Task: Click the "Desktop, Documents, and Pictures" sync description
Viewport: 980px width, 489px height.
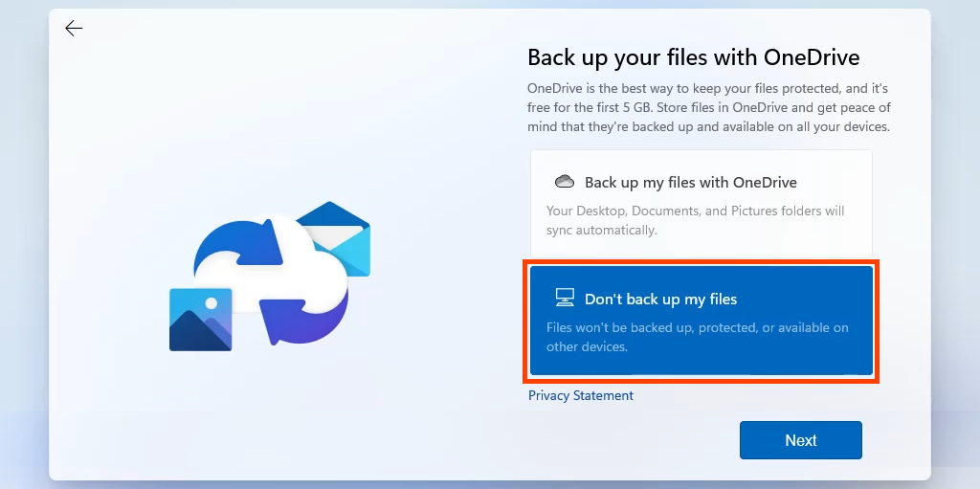Action: pos(695,220)
